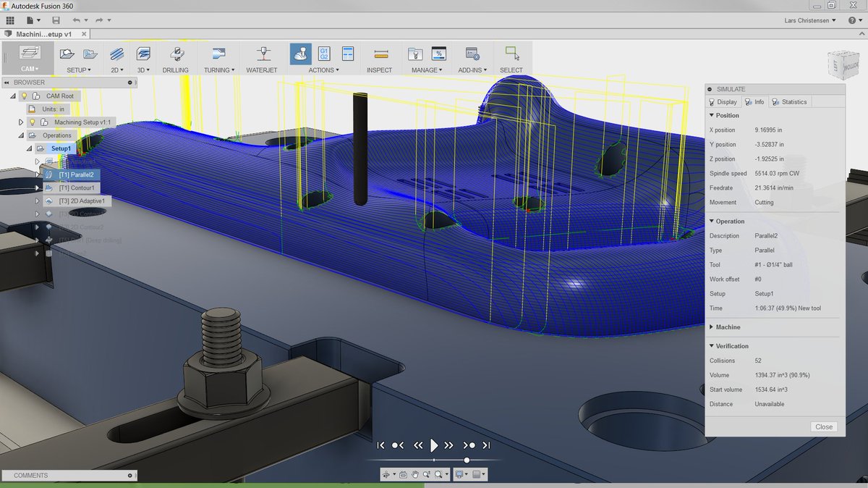Click the Save icon
The height and width of the screenshot is (488, 868).
56,20
